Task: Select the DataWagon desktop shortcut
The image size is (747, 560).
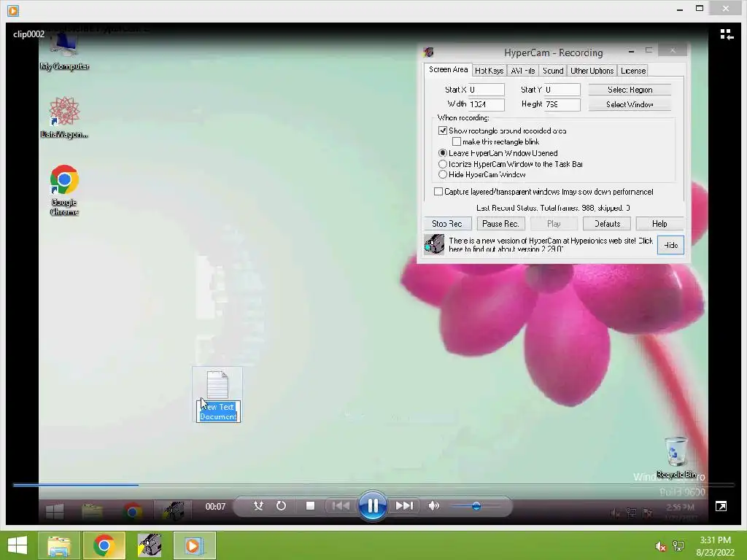Action: pos(64,117)
